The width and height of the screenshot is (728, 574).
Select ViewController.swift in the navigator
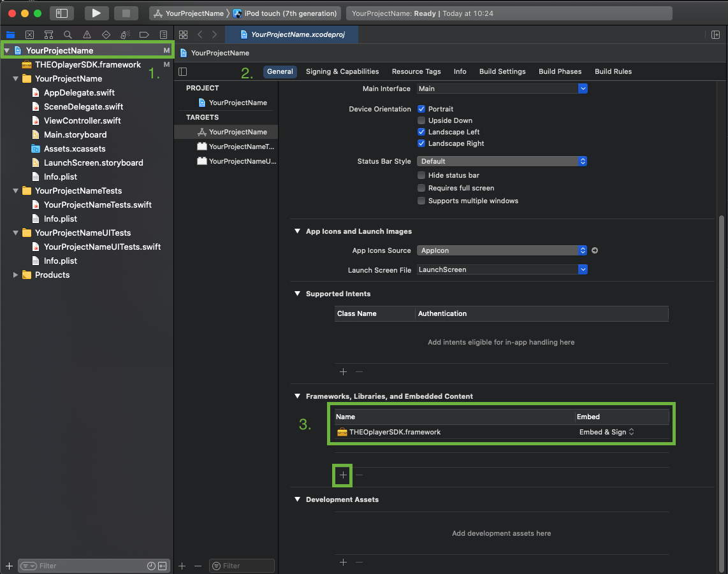[x=82, y=120]
